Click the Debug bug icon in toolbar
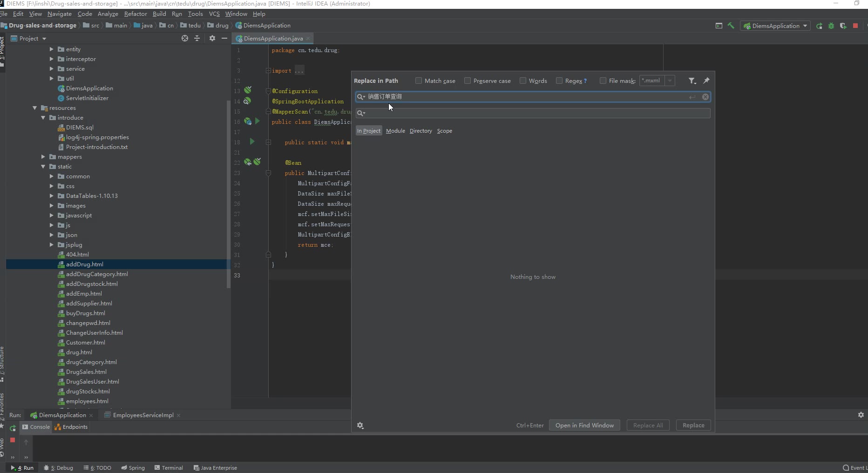This screenshot has width=868, height=473. point(831,26)
